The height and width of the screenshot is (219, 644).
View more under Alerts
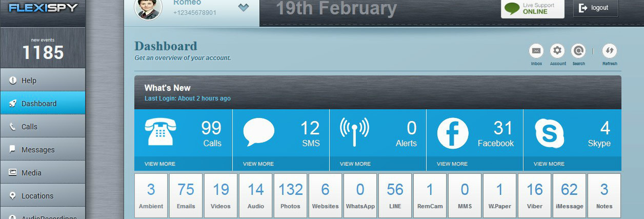[x=355, y=164]
